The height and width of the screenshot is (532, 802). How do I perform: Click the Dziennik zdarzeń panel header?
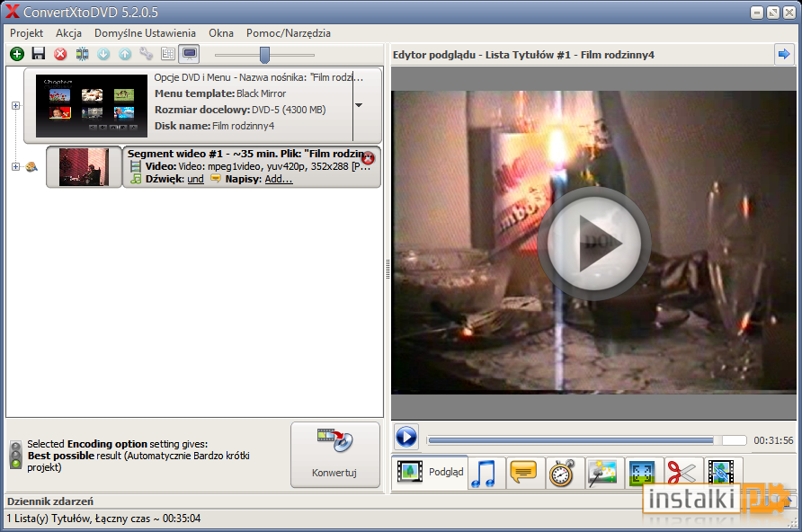pyautogui.click(x=50, y=501)
